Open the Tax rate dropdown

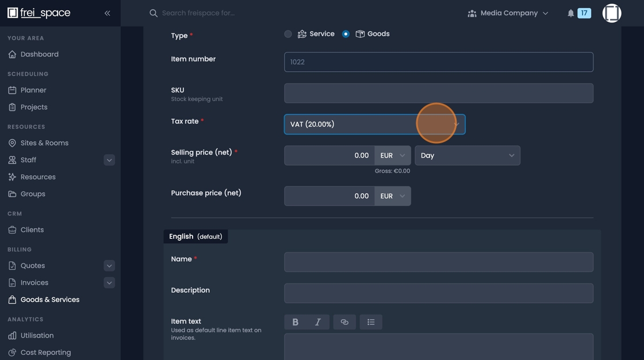coord(374,124)
